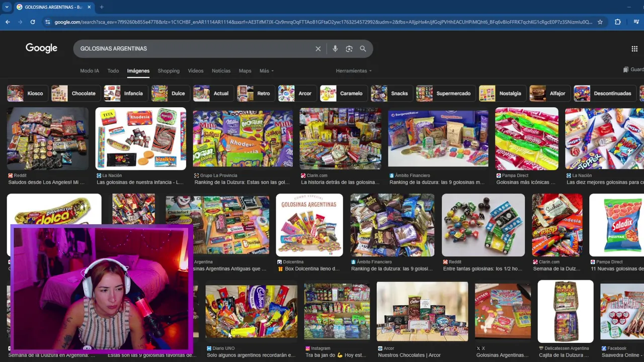Open the Delicatessen Argentina Cajita de la Dulzura image
Viewport: 644px width, 362px height.
(566, 312)
